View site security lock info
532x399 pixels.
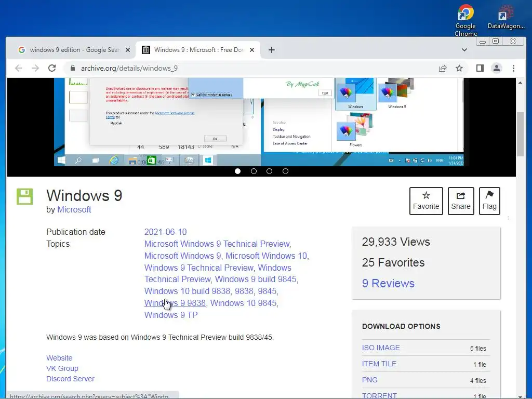(x=72, y=68)
